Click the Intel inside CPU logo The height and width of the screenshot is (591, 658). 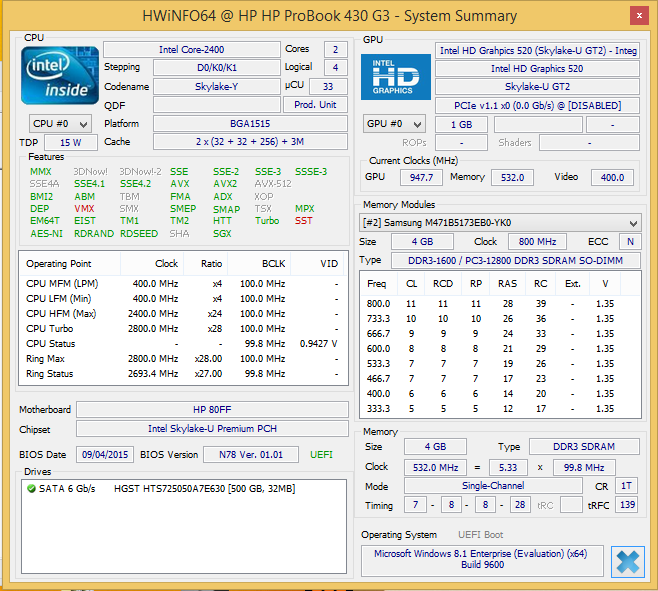(x=60, y=76)
